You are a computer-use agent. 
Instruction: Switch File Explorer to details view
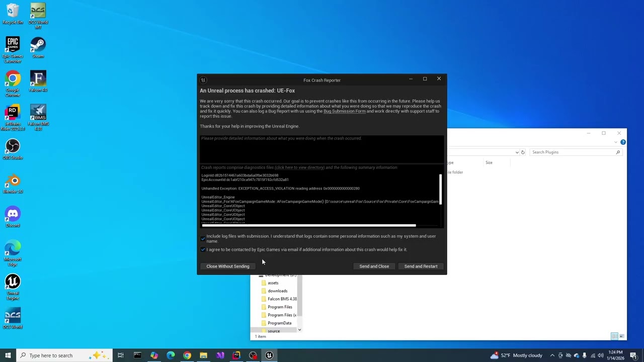tap(614, 336)
